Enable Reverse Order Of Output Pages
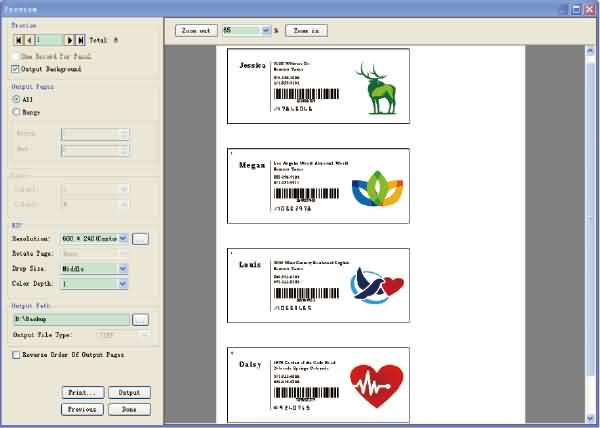This screenshot has width=600, height=428. [x=15, y=354]
